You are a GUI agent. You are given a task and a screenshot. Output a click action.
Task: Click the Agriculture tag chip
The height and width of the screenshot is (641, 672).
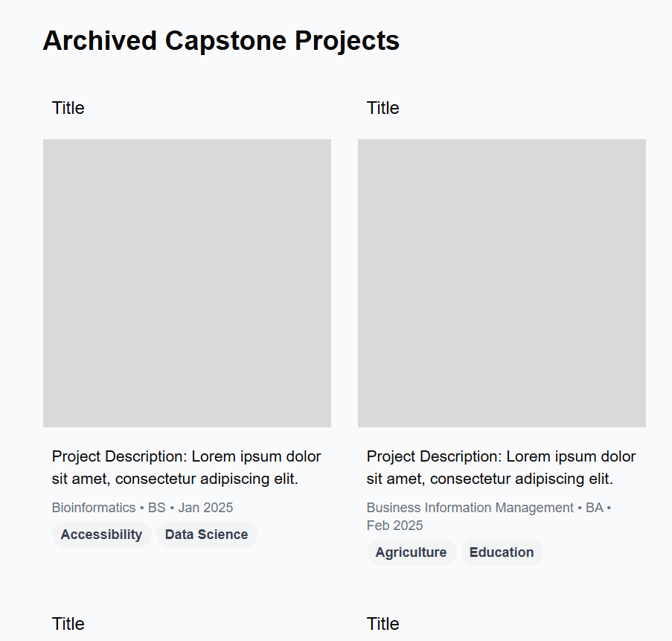coord(411,552)
